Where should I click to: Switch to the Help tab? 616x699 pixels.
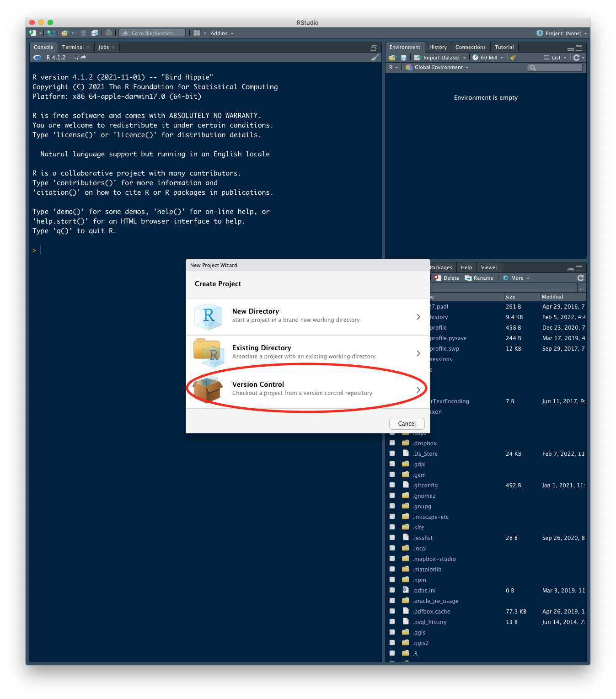point(466,267)
